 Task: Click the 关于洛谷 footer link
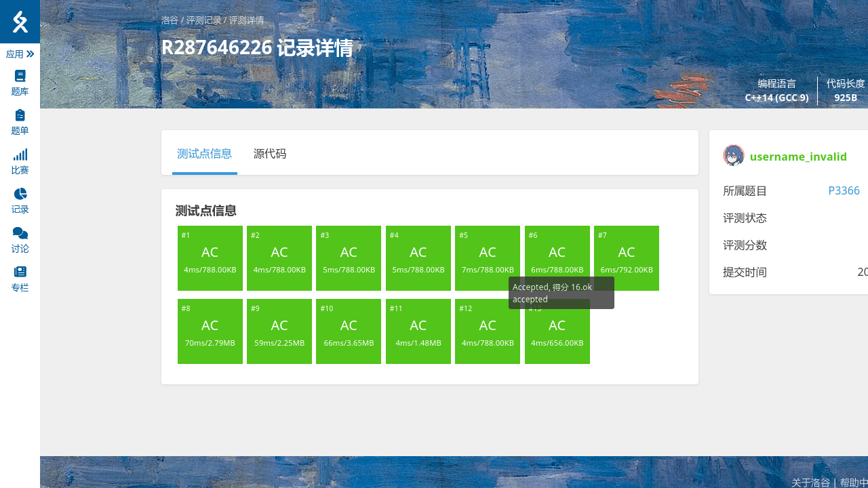[x=810, y=483]
